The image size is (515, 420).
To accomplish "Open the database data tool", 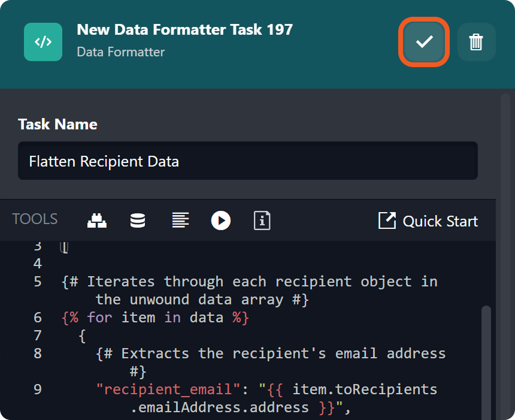I will point(138,220).
